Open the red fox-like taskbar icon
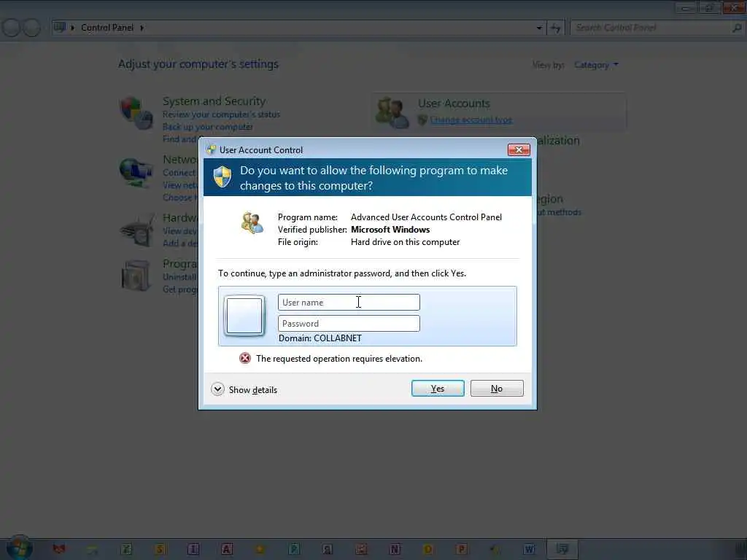The image size is (747, 560). click(x=59, y=549)
